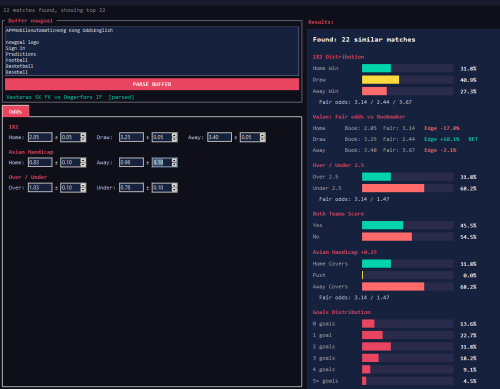This screenshot has height=389, width=500.
Task: Decrease Asian Handicap Away tolerance down arrow
Action: tap(174, 165)
